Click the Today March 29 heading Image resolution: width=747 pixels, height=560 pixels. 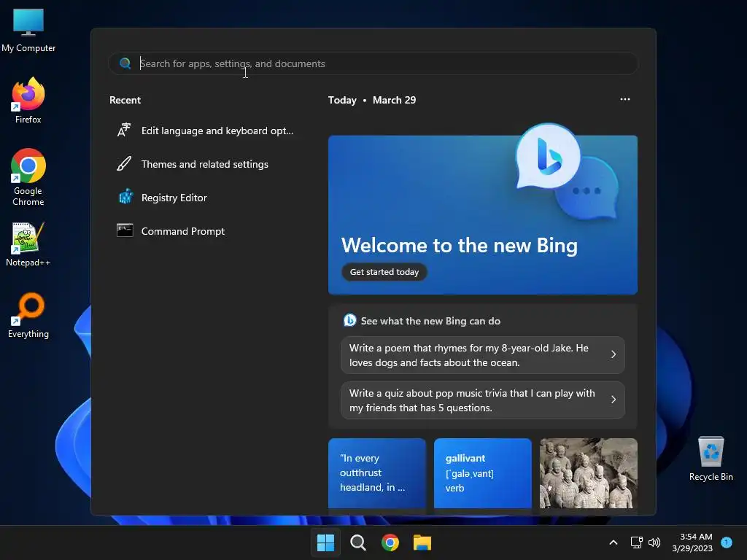(371, 100)
